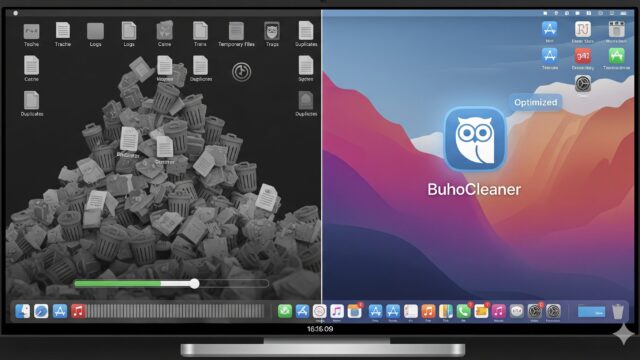Click the circular clock icon on the desktop
The image size is (640, 360).
[241, 72]
